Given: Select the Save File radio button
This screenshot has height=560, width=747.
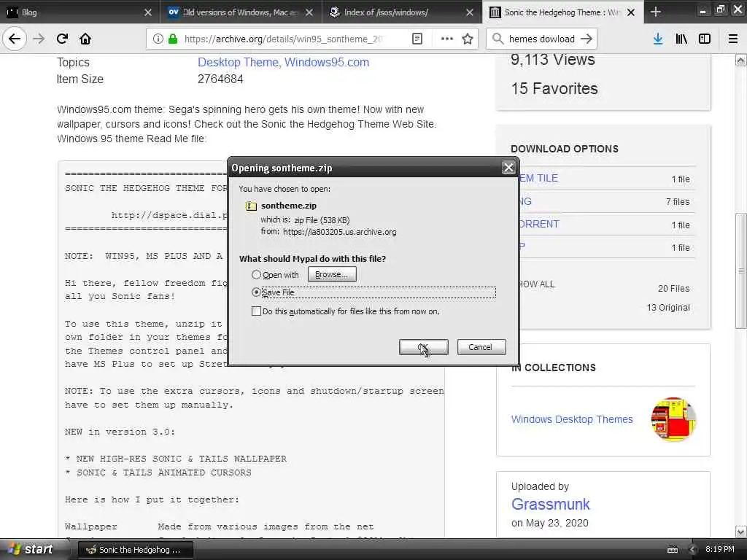Looking at the screenshot, I should click(x=256, y=292).
